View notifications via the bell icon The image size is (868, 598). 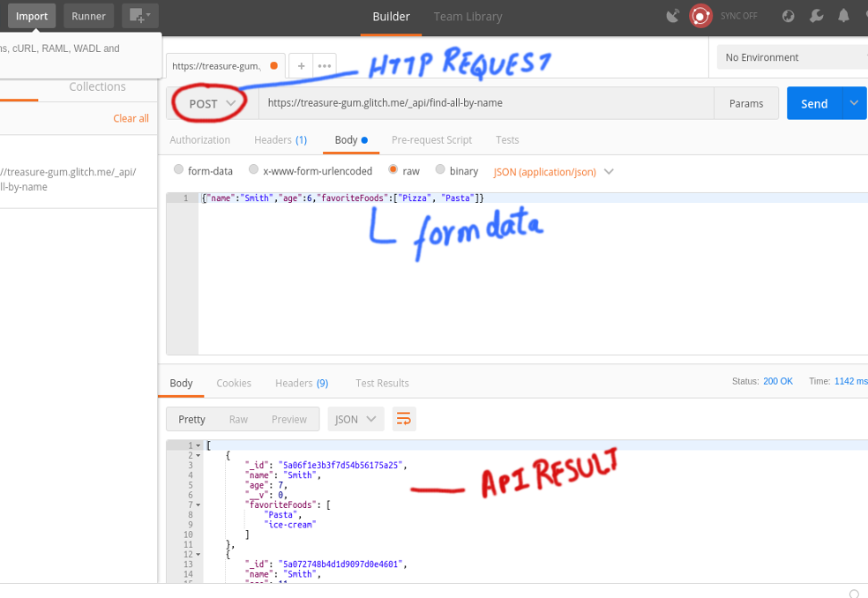842,15
